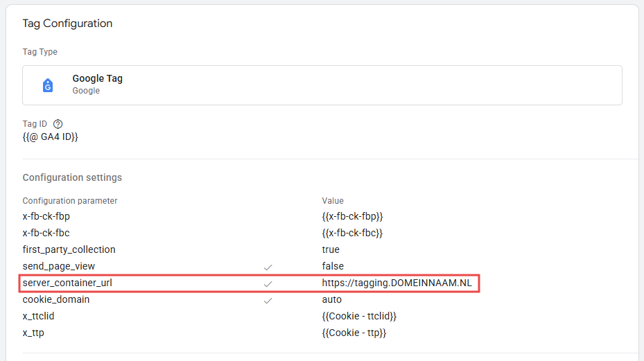Select the first_party_collection parameter
The image size is (644, 361).
coord(69,249)
